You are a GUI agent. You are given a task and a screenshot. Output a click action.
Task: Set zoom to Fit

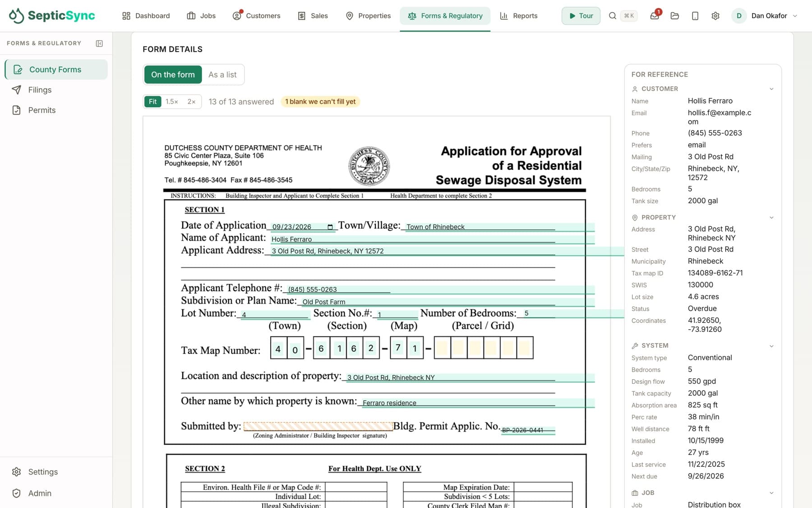coord(153,102)
